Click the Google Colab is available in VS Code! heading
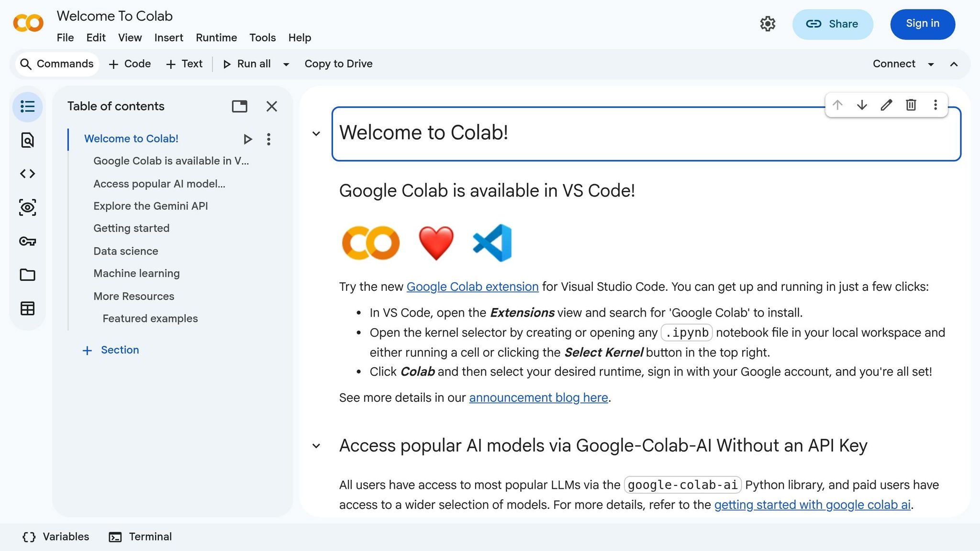The image size is (980, 551). pyautogui.click(x=487, y=191)
